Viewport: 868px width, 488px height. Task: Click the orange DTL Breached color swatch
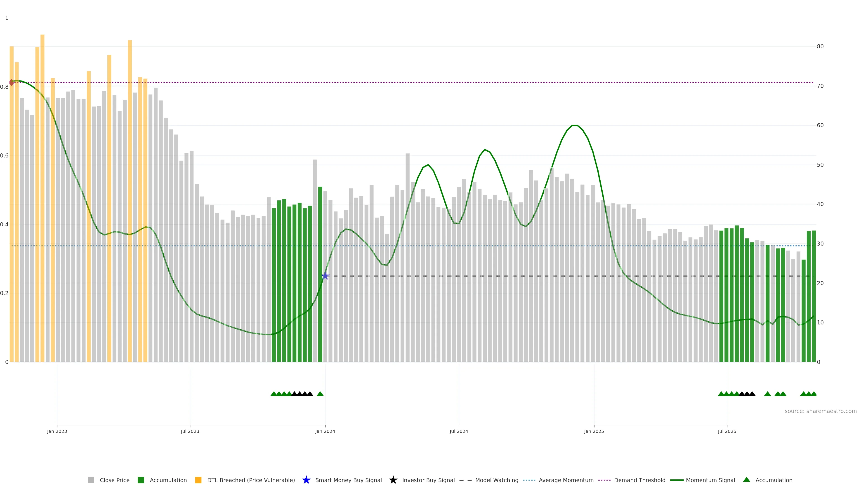tap(198, 480)
